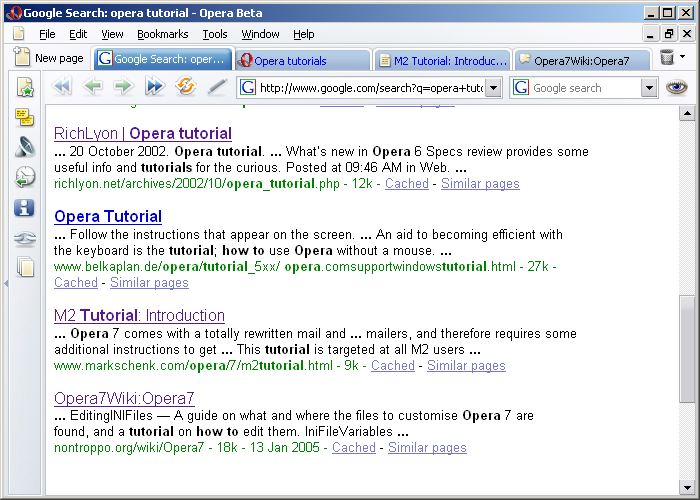Open the Bookmarks panel star icon

click(25, 88)
